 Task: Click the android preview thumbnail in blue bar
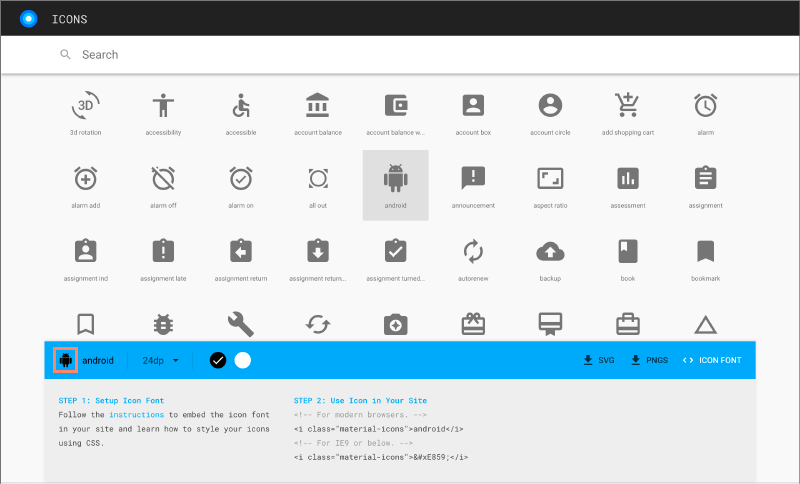point(66,360)
